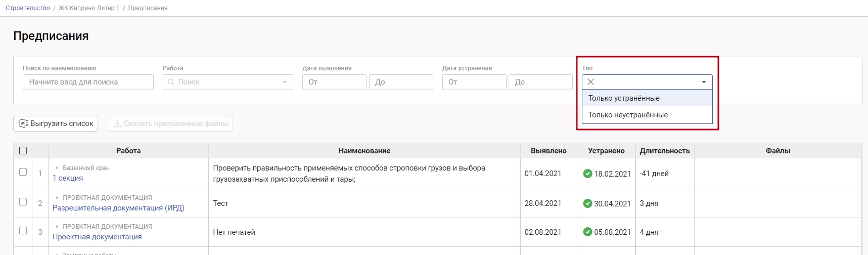Click the Дата устранения До field
The width and height of the screenshot is (868, 255).
coord(540,82)
